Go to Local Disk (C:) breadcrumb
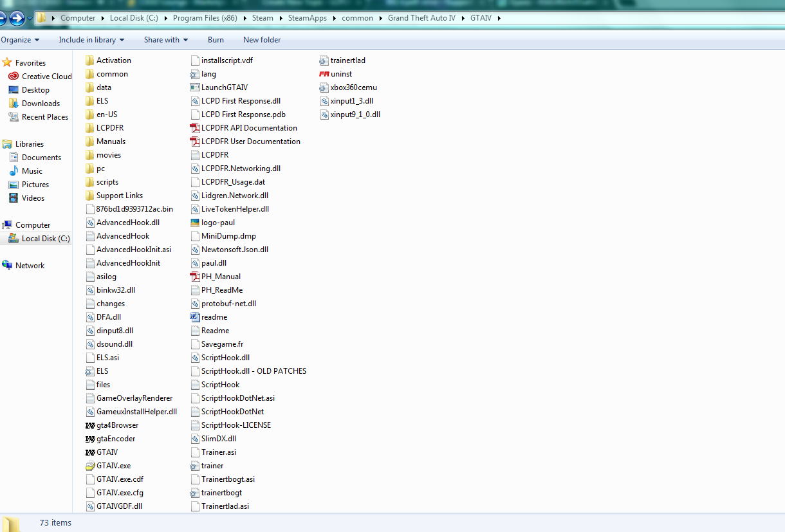Viewport: 785px width, 532px height. (134, 18)
